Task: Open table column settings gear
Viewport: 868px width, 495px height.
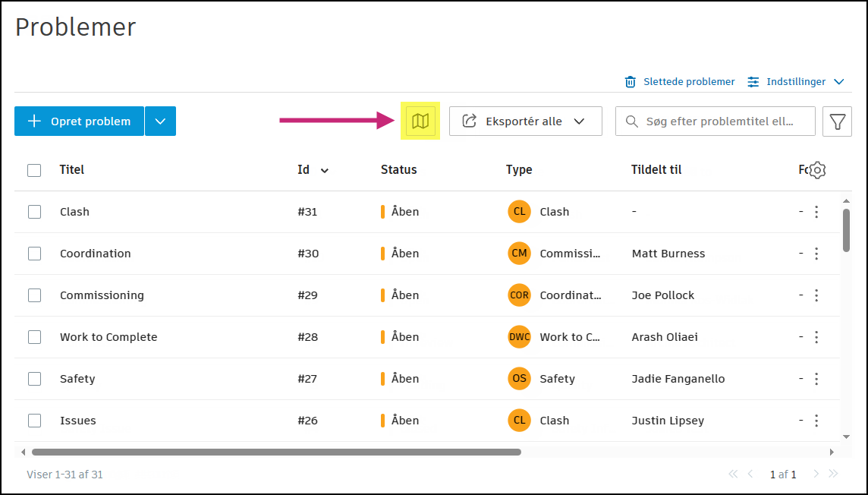Action: pos(817,170)
